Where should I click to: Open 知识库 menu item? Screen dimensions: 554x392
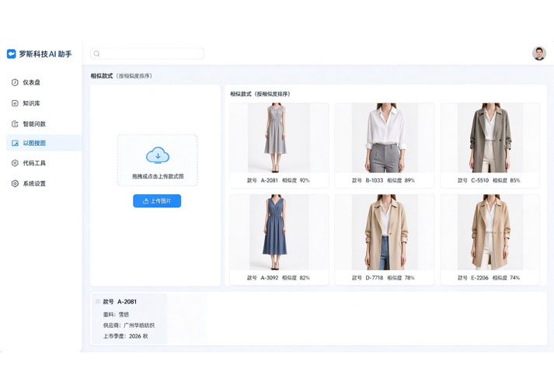(44, 103)
